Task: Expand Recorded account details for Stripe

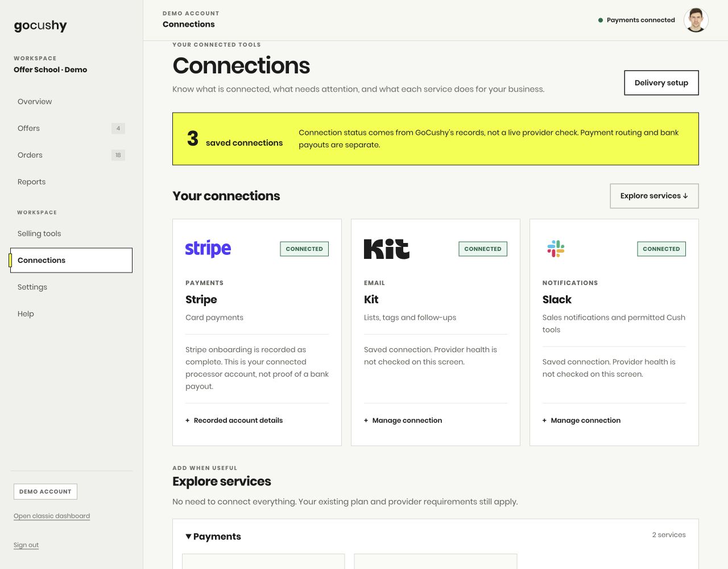Action: [x=234, y=420]
